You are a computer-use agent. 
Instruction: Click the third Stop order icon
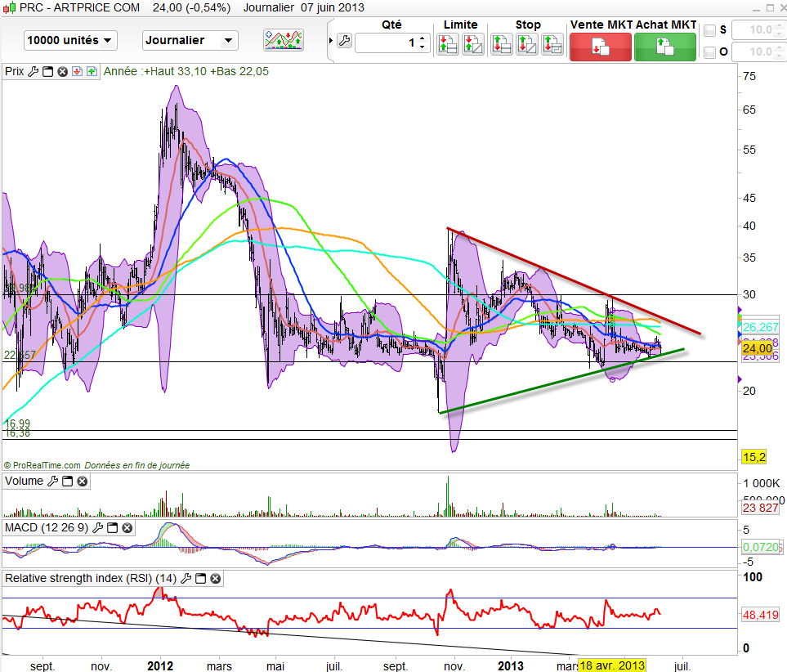click(552, 44)
